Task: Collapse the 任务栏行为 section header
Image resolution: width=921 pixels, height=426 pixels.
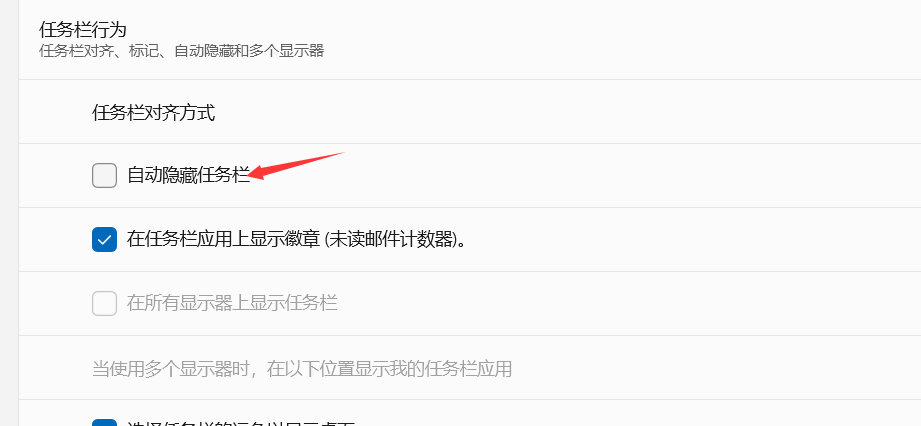Action: (470, 40)
